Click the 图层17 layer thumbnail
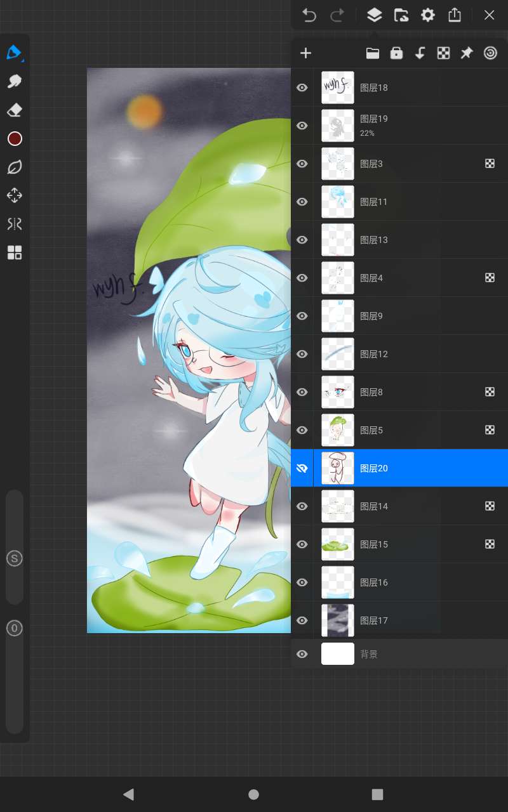The image size is (508, 812). tap(338, 620)
